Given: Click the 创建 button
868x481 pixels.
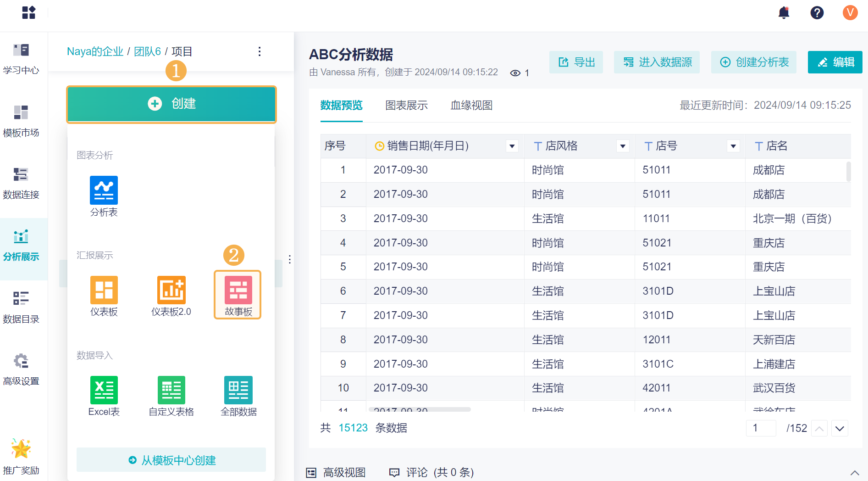Looking at the screenshot, I should pyautogui.click(x=171, y=104).
